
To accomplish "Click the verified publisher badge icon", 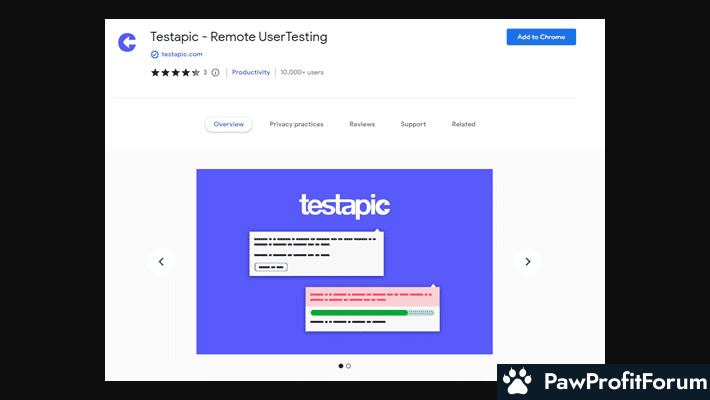I will pos(154,55).
